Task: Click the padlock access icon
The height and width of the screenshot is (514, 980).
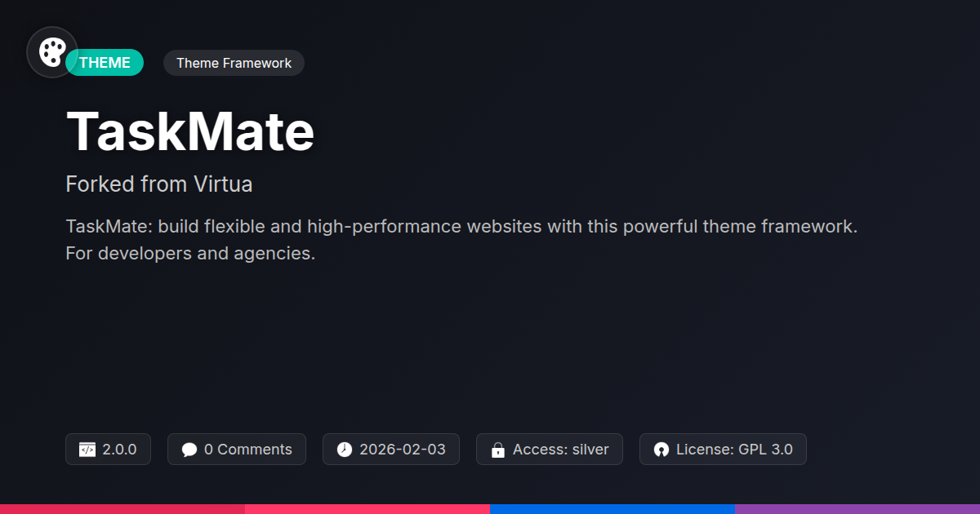Action: pyautogui.click(x=498, y=450)
